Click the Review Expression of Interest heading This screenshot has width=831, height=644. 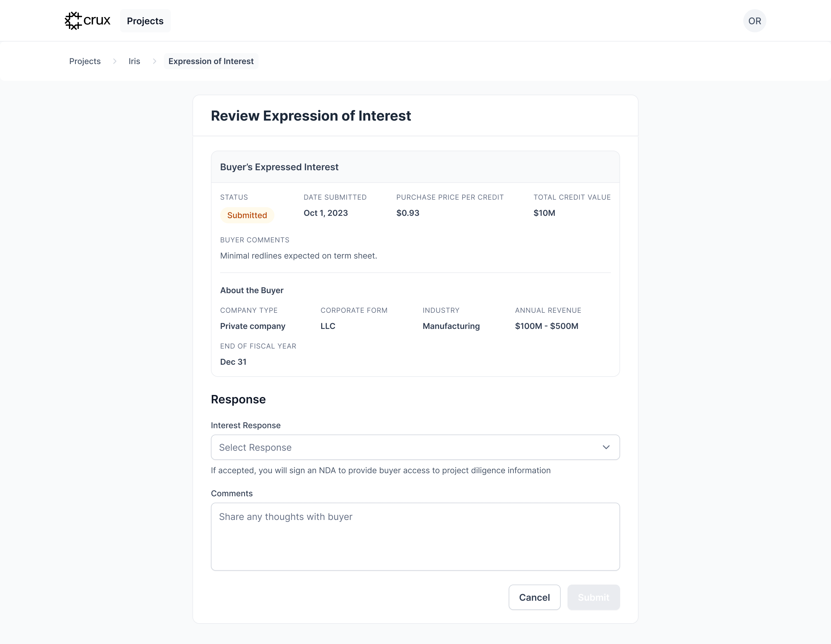(x=310, y=116)
